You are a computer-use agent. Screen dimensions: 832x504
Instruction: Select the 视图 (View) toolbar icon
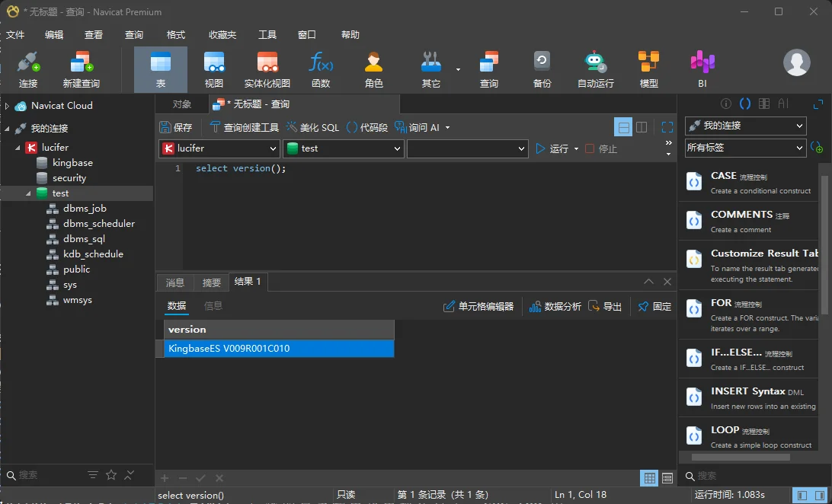pos(214,69)
